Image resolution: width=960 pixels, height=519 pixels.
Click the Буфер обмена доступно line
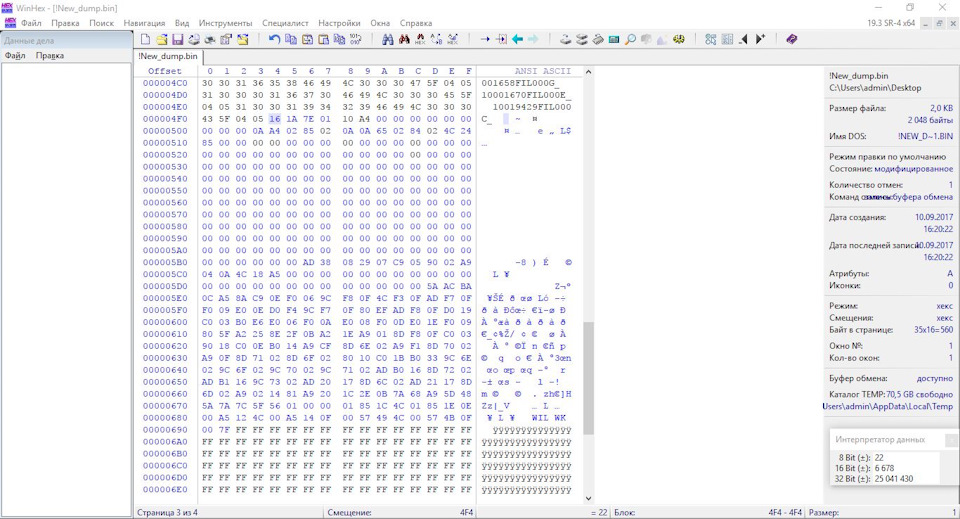891,378
